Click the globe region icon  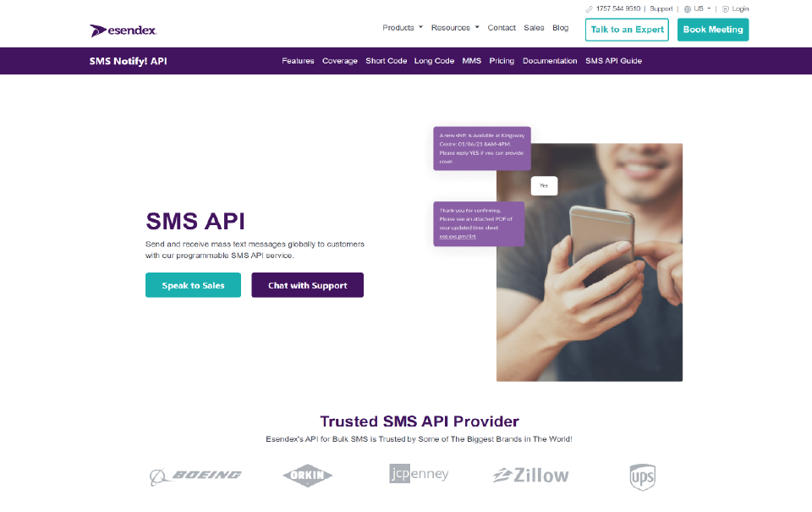687,8
